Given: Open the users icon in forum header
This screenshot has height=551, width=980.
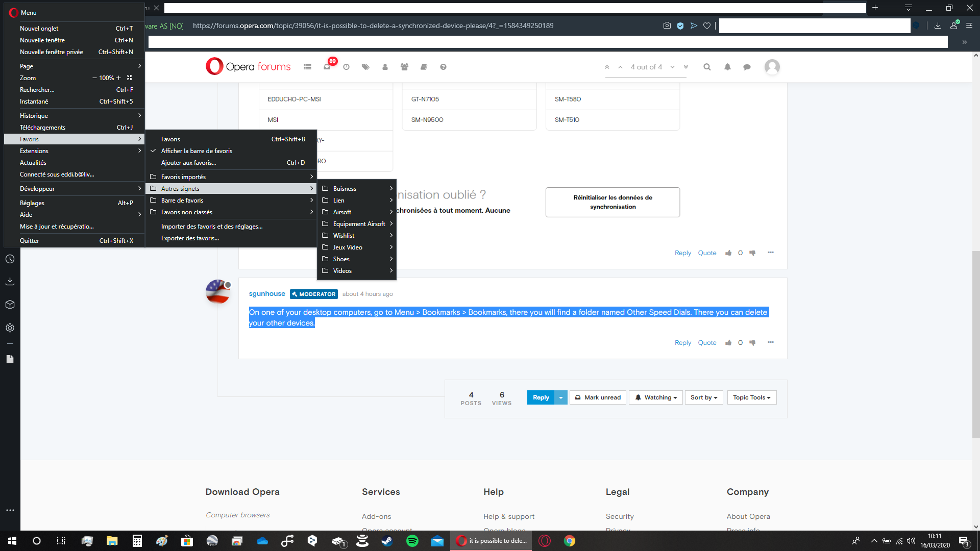Looking at the screenshot, I should [x=385, y=67].
